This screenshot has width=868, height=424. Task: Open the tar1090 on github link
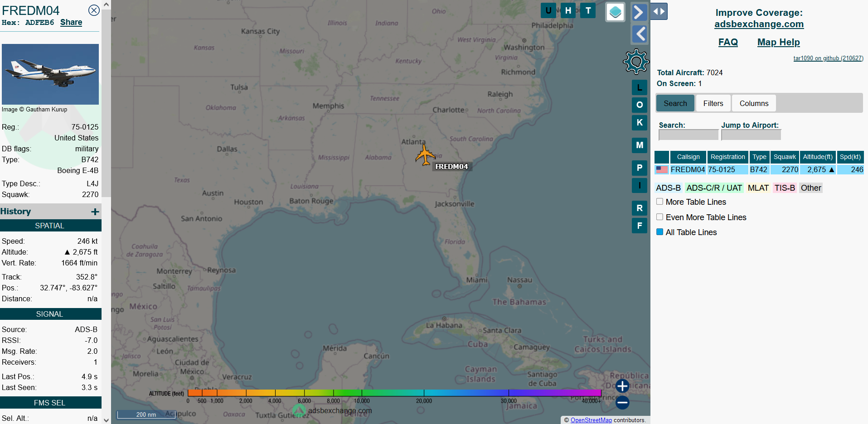tap(828, 58)
